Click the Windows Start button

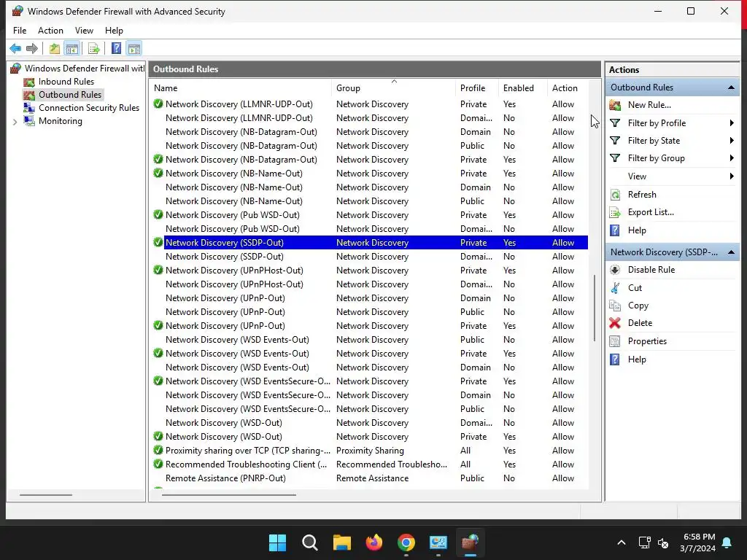pyautogui.click(x=277, y=542)
